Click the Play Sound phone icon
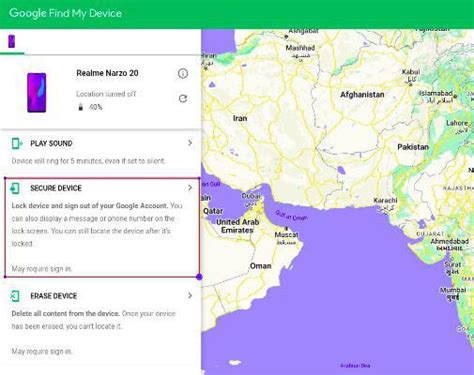 pyautogui.click(x=16, y=143)
